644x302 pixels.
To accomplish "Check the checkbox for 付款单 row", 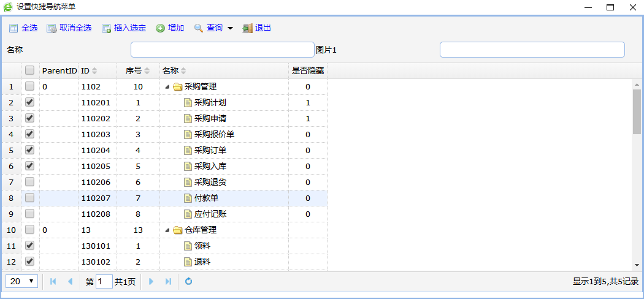I will [29, 198].
